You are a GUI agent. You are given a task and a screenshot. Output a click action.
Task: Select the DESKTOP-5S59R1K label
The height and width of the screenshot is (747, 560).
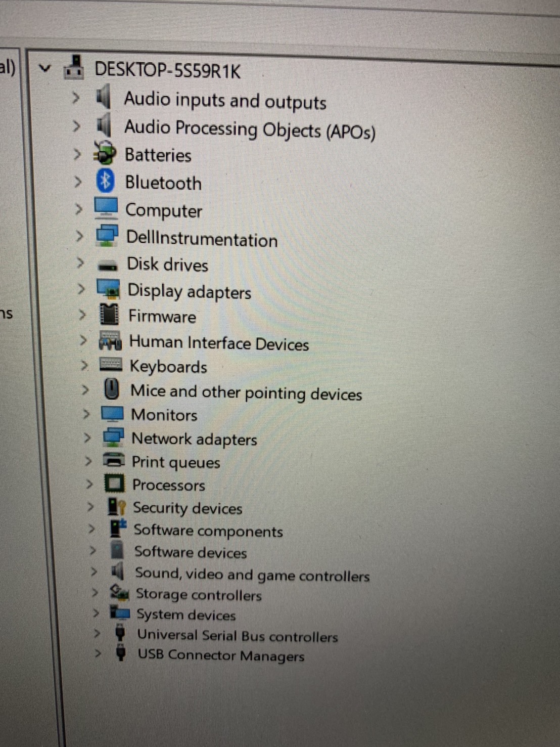[168, 70]
